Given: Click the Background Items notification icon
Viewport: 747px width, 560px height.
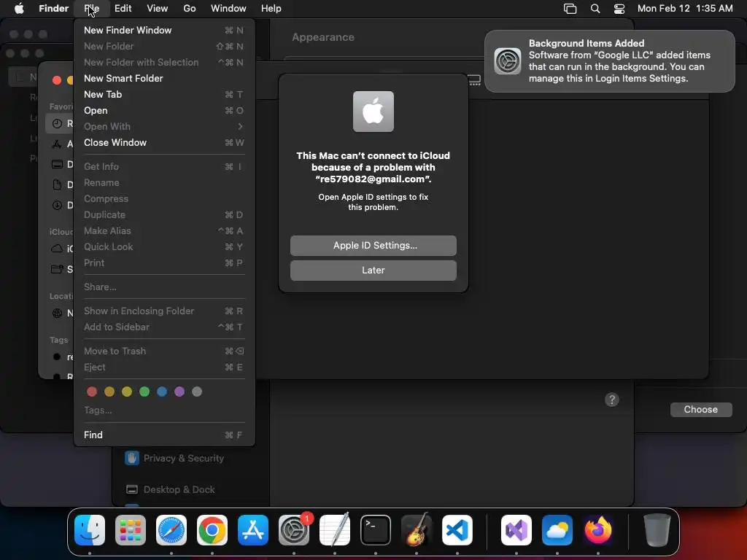Looking at the screenshot, I should coord(508,61).
